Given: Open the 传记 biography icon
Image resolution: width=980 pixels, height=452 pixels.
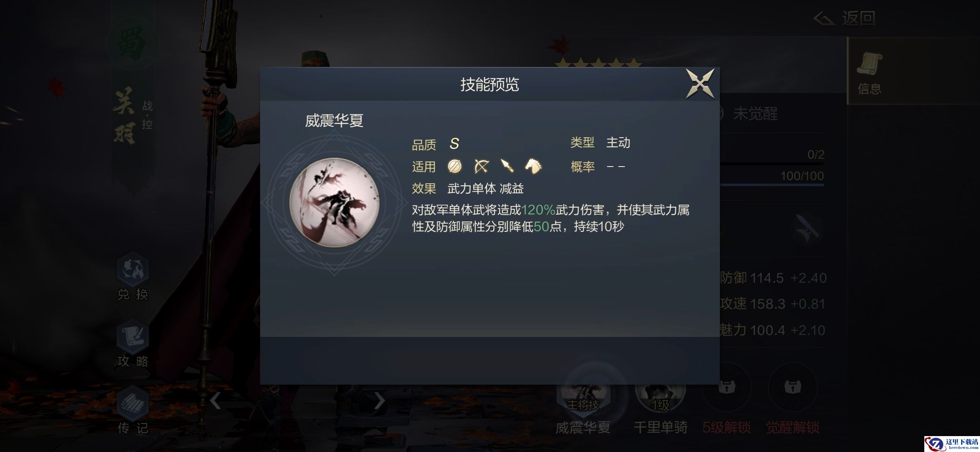Looking at the screenshot, I should tap(132, 410).
